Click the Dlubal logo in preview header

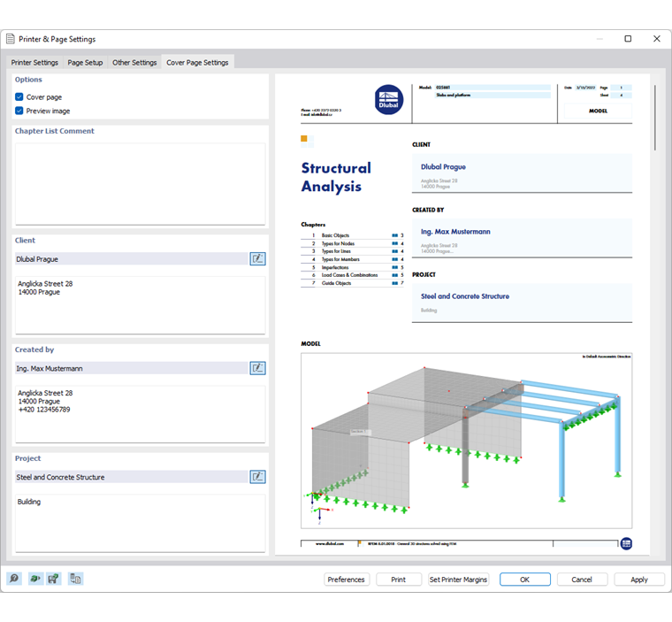[389, 99]
